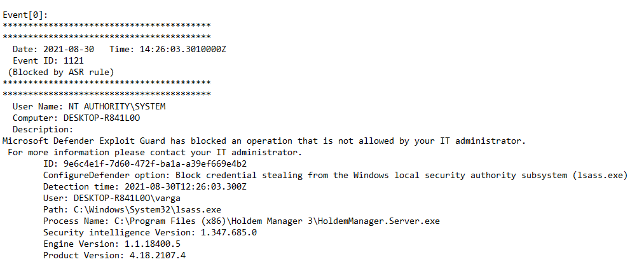Click the Security intelligence Version line
Viewport: 644px width, 271px height.
[150, 232]
